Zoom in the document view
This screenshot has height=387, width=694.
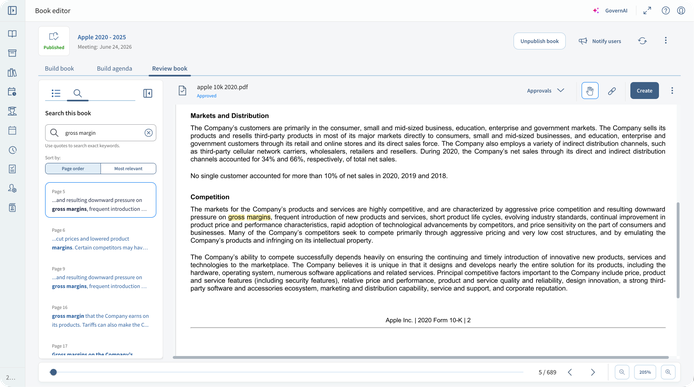pos(668,372)
